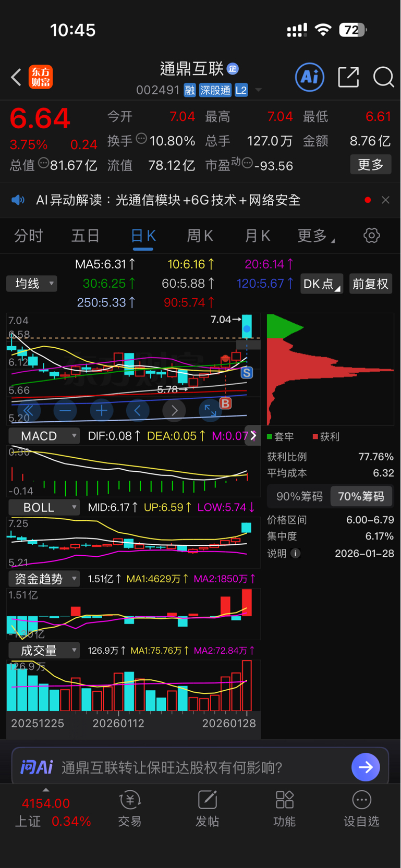The width and height of the screenshot is (401, 868).
Task: Tap the B buy signal marker
Action: click(x=225, y=403)
